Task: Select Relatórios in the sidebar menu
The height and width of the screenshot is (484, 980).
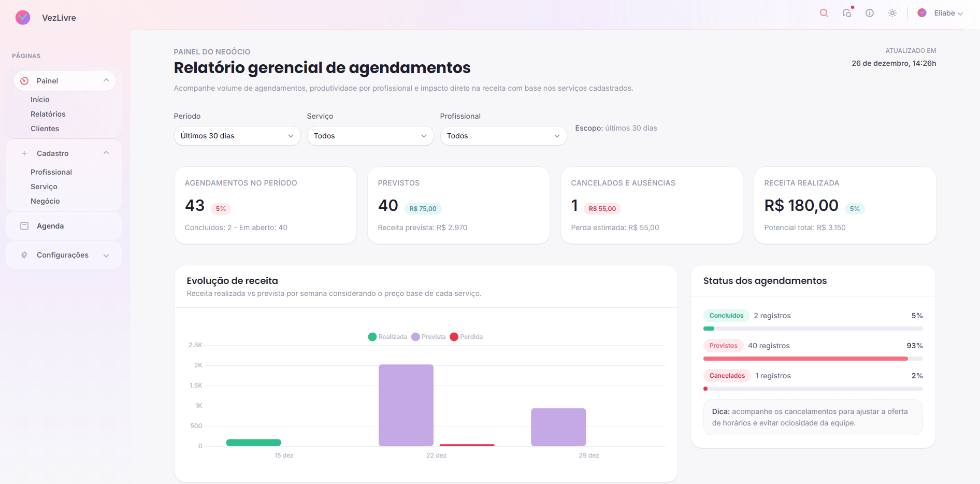Action: (x=48, y=113)
